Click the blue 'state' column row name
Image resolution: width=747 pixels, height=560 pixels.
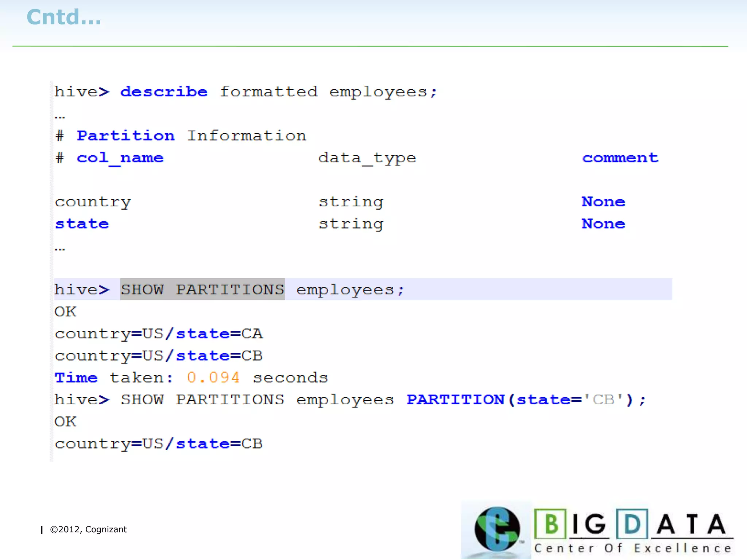pos(82,224)
